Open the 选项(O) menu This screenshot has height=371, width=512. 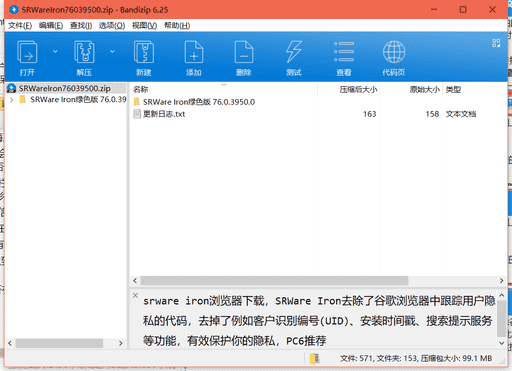point(112,26)
